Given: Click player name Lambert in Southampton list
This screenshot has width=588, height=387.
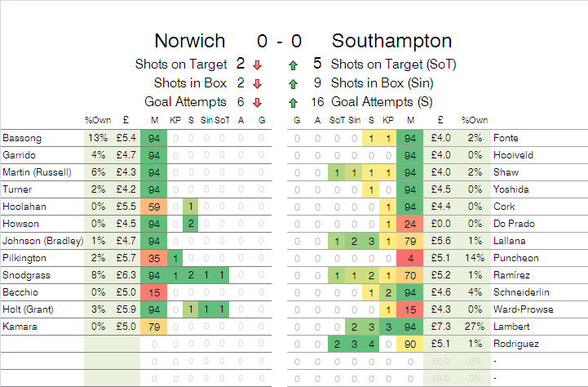Looking at the screenshot, I should (510, 327).
